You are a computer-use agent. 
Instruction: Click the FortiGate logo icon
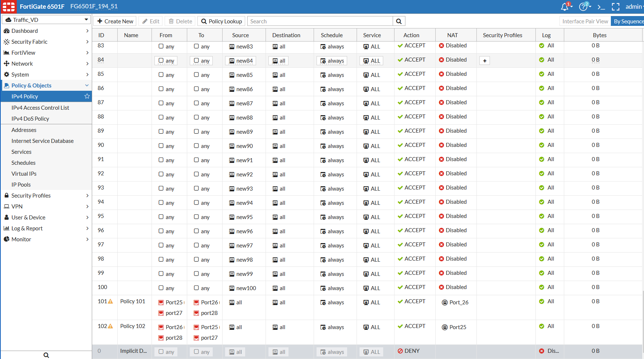(9, 7)
